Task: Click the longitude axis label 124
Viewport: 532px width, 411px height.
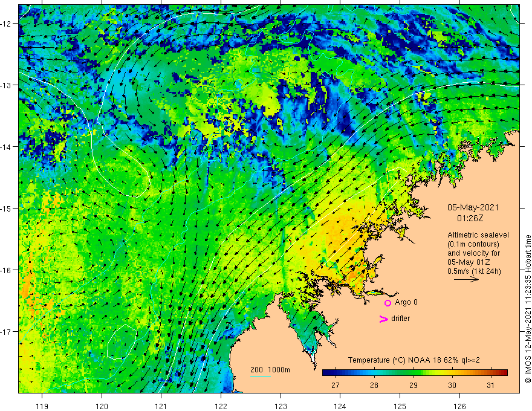Action: (x=340, y=406)
